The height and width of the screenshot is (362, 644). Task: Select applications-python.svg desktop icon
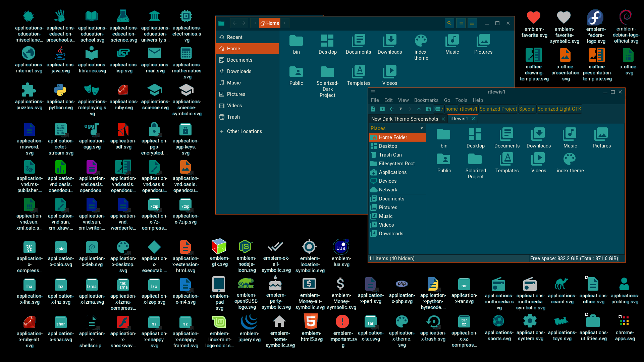coord(61,97)
